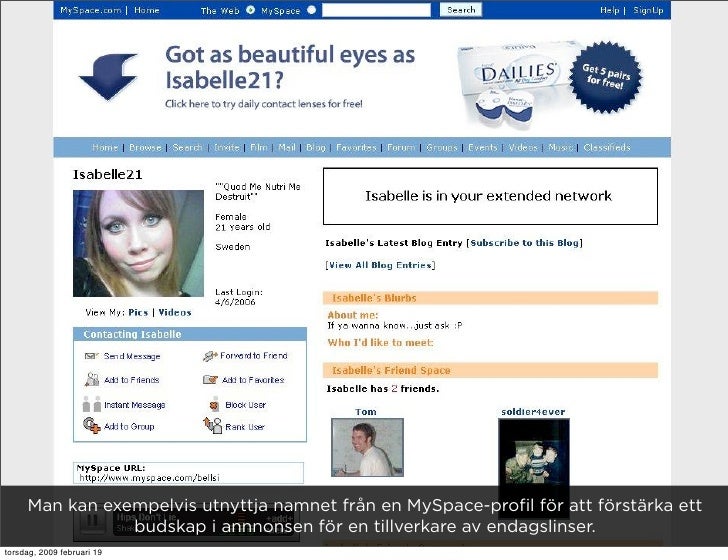Click the 'Isabelle is in your extended network' box
Image resolution: width=728 pixels, height=560 pixels.
pos(490,196)
